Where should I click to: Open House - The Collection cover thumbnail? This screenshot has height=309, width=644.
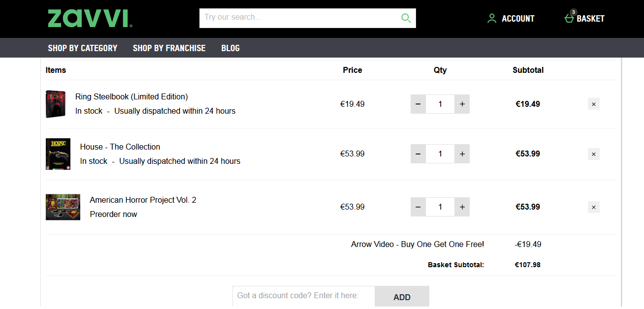(x=58, y=154)
